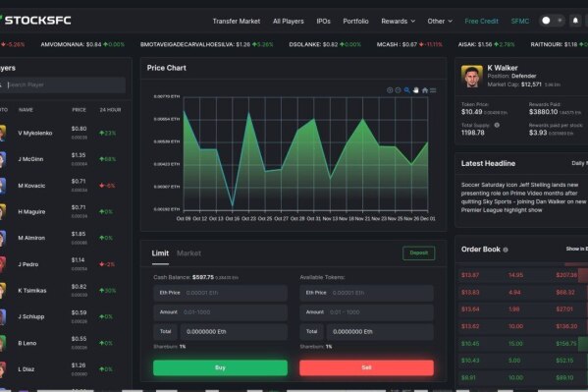Click the AMVOMONANA ticker entry
Image resolution: width=588 pixels, height=392 pixels.
tap(82, 44)
